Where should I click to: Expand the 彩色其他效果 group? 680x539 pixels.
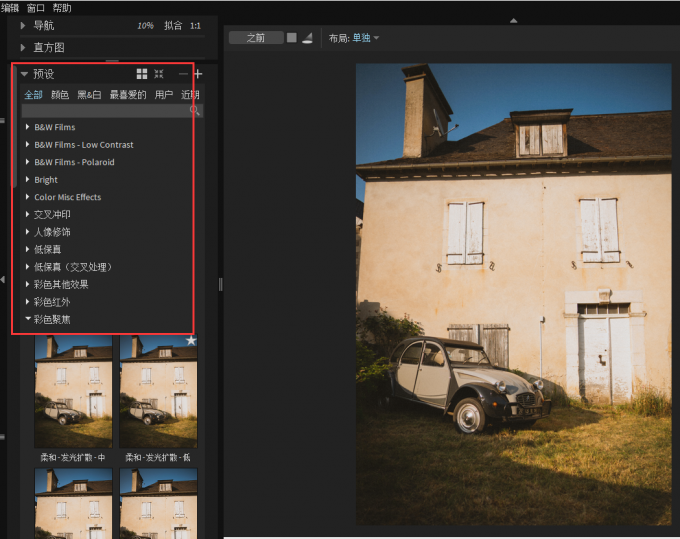coord(27,284)
